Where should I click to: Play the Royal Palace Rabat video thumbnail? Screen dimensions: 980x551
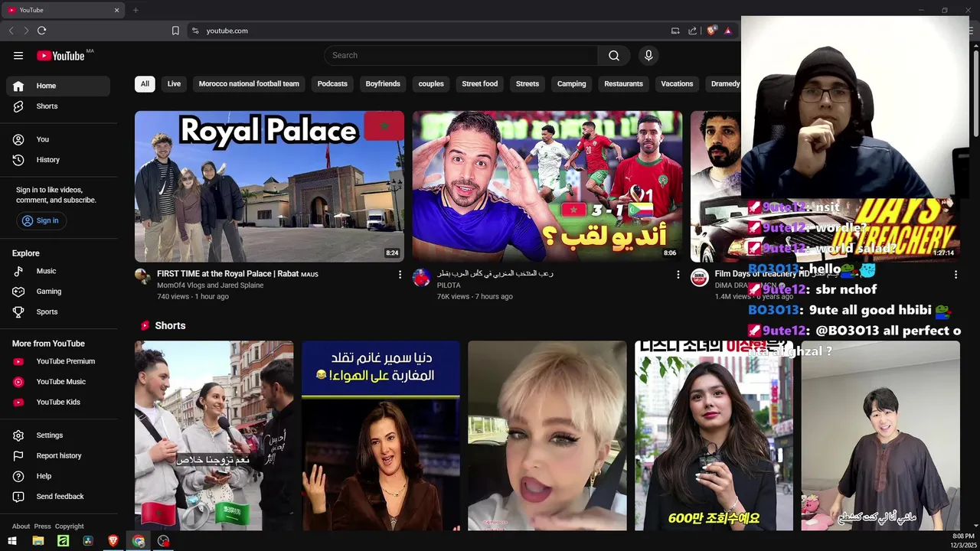(269, 187)
